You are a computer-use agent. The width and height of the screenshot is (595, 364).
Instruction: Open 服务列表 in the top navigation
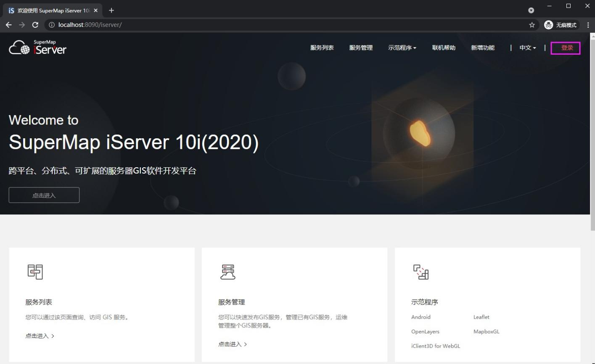[x=322, y=48]
